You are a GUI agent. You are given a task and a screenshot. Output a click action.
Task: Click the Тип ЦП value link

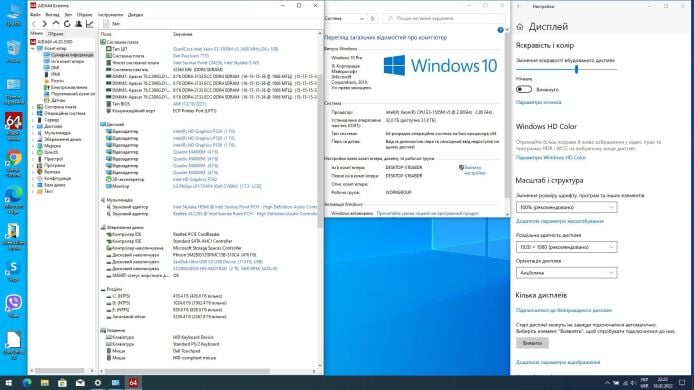pyautogui.click(x=225, y=49)
